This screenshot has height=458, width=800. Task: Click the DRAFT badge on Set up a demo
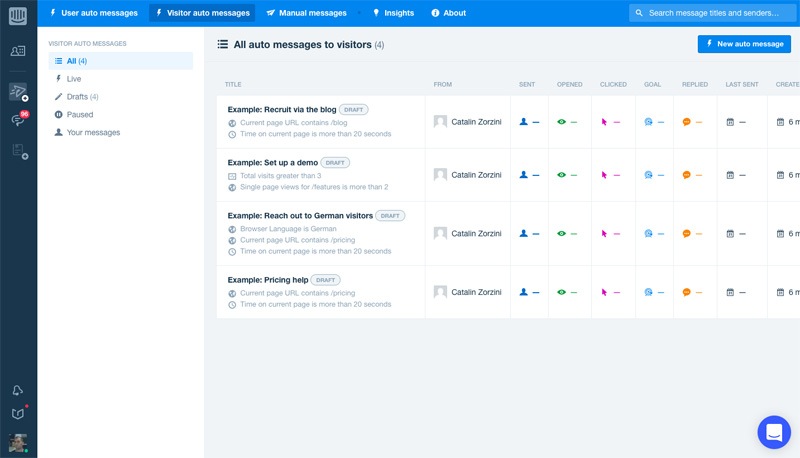335,163
